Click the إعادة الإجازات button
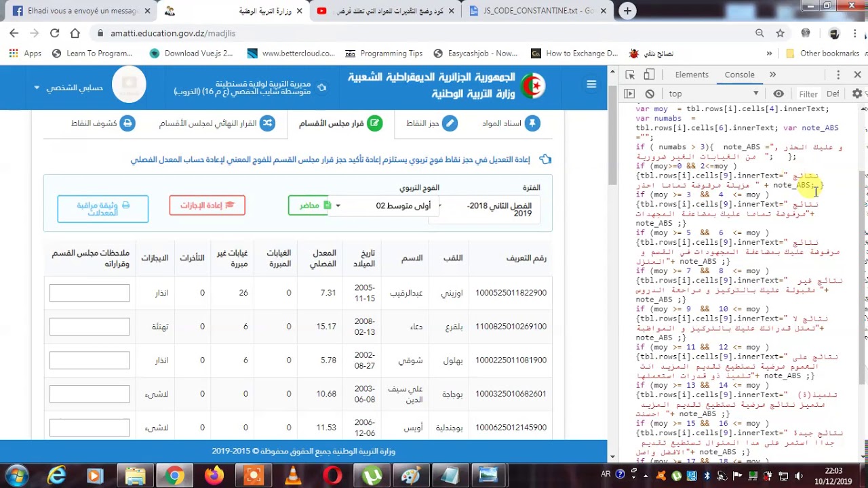Image resolution: width=868 pixels, height=488 pixels. click(x=207, y=205)
